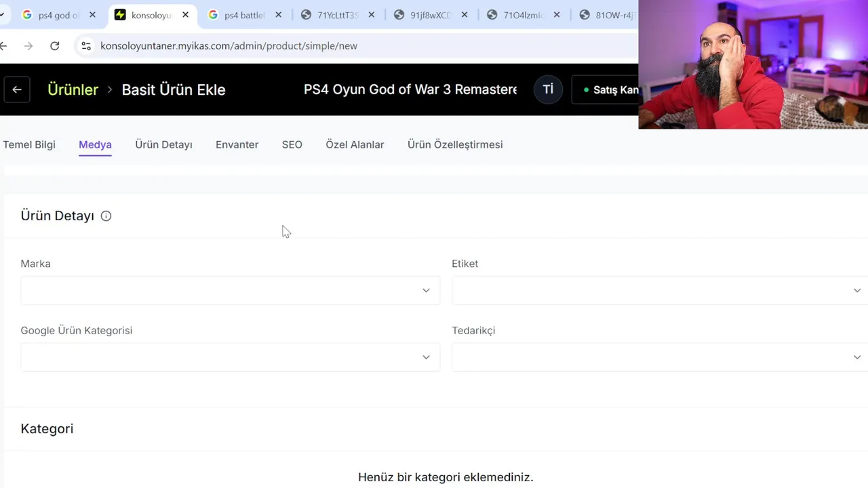Screen dimensions: 868x488
Task: Close the konsoloyun browser tab
Action: [186, 15]
